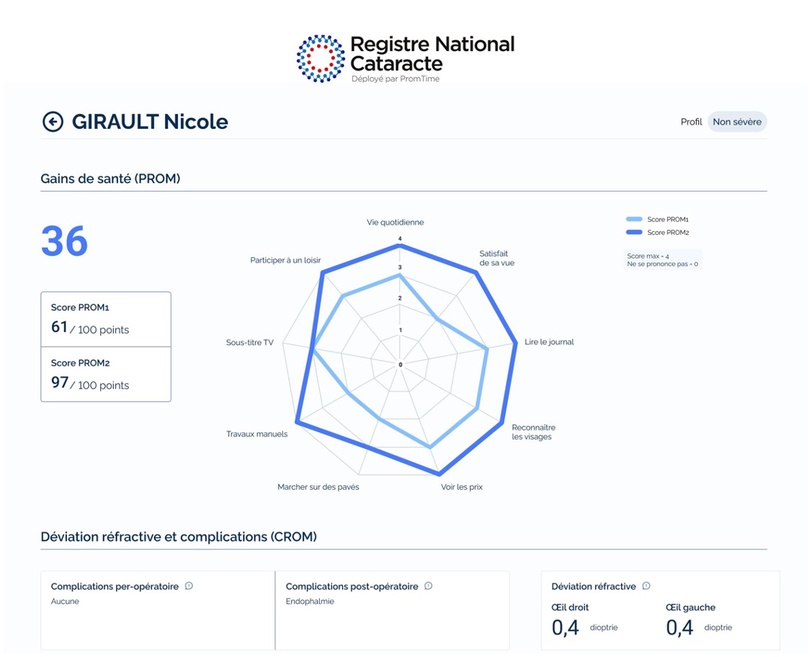Click the Vie quotidienne radar axis label
Image resolution: width=812 pixels, height=657 pixels.
click(x=395, y=223)
